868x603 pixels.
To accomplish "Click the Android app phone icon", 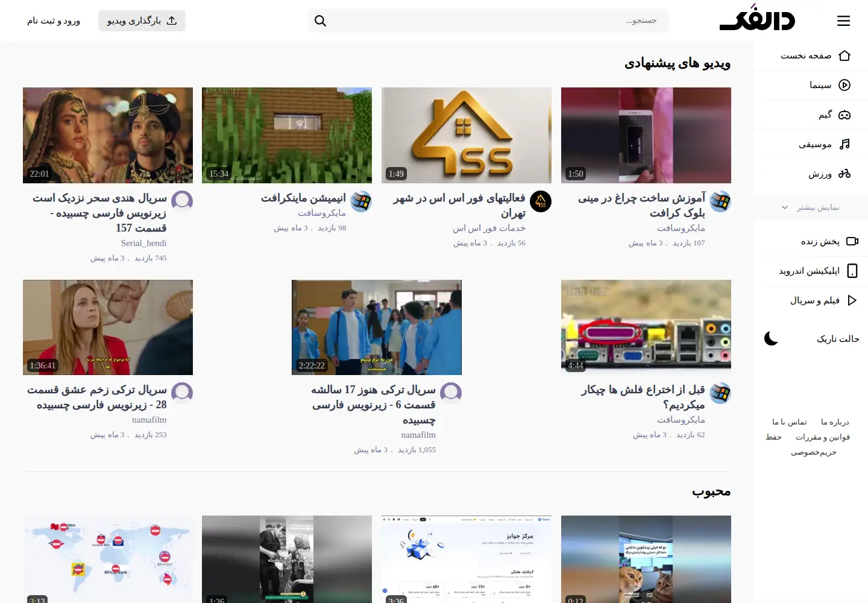I will pos(852,271).
